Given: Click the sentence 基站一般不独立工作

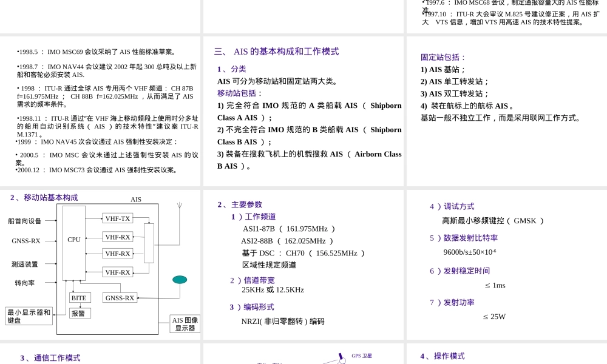Looking at the screenshot, I should [501, 118].
